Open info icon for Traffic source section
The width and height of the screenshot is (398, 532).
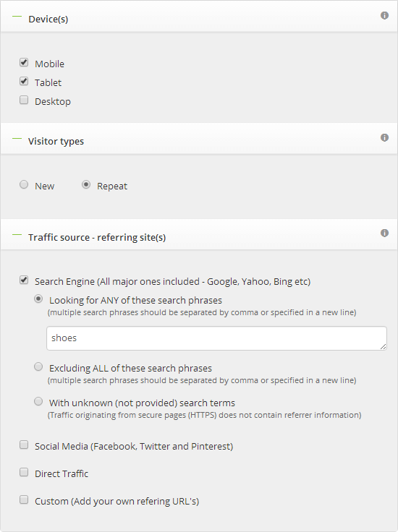pyautogui.click(x=384, y=233)
